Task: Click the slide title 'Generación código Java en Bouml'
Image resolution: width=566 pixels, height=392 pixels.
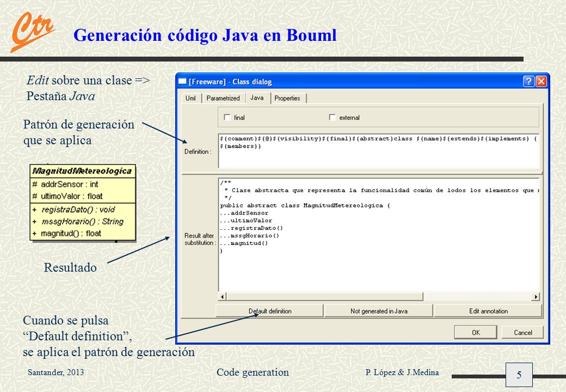Action: tap(205, 35)
